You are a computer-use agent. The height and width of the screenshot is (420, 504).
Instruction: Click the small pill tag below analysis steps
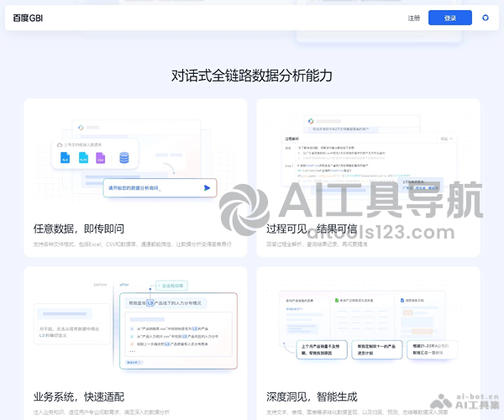pos(134,362)
